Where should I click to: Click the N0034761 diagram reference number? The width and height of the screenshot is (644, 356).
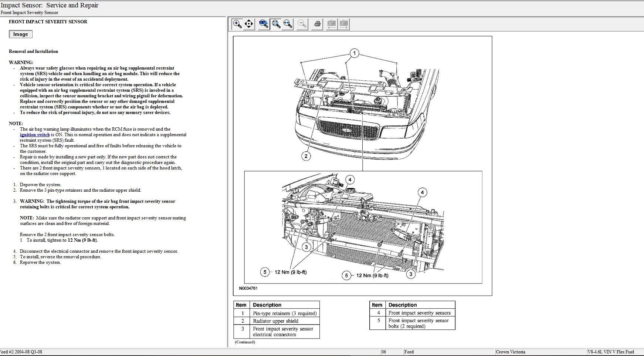point(248,288)
